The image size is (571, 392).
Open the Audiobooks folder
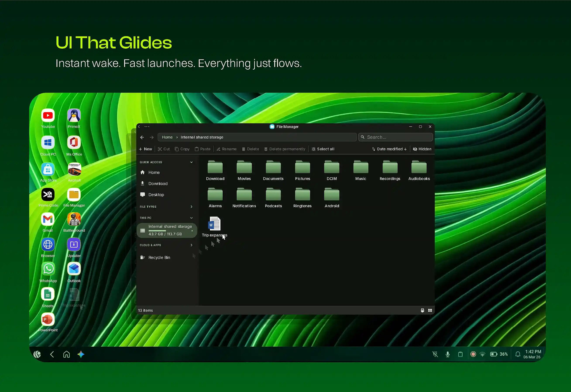(x=419, y=171)
